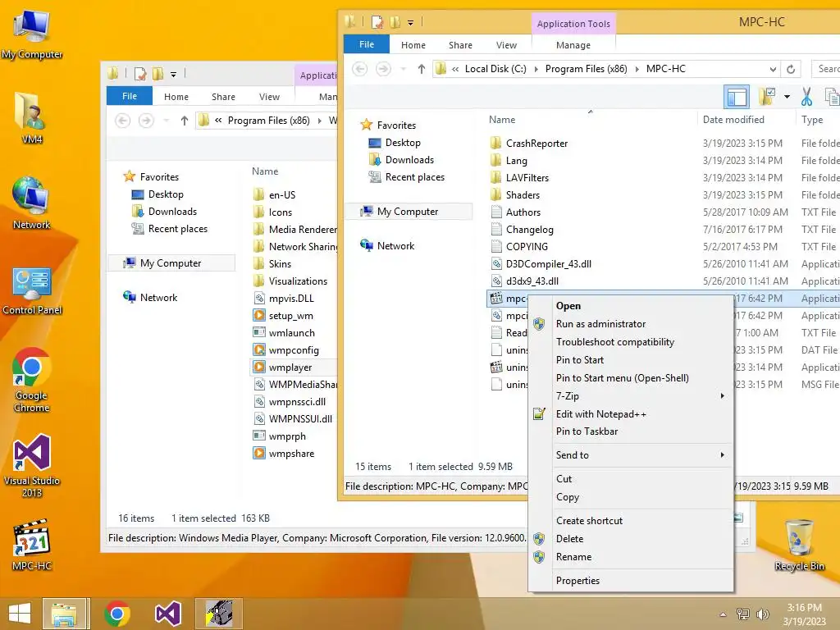This screenshot has height=630, width=840.
Task: Expand address bar history dropdown in MPC-HC window
Action: coord(773,69)
